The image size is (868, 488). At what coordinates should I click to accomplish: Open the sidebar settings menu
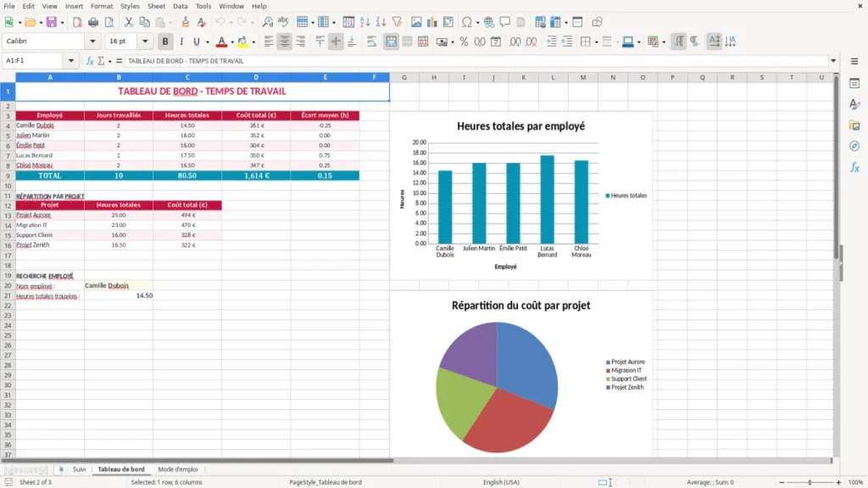[854, 61]
